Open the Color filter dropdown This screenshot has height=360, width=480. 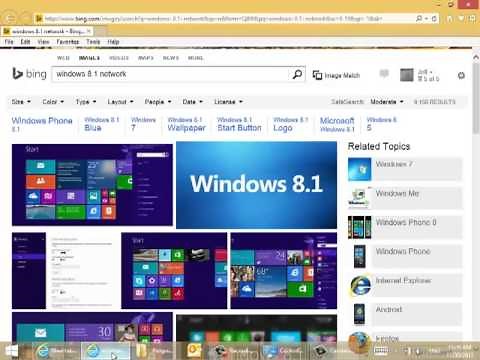point(53,102)
